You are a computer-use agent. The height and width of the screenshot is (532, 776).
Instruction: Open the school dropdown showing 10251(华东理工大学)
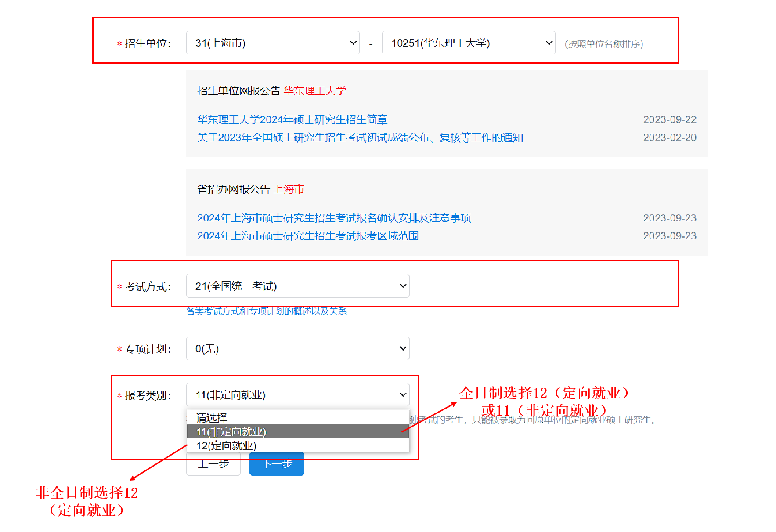click(468, 43)
